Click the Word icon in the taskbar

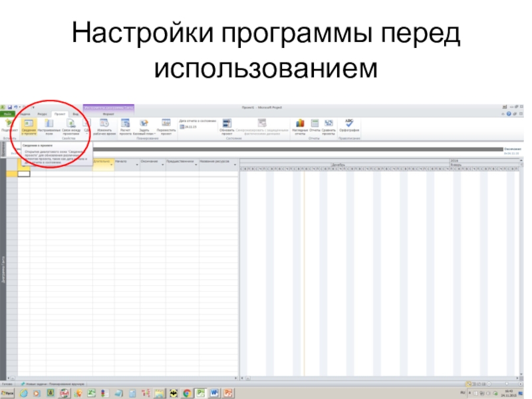pyautogui.click(x=215, y=393)
